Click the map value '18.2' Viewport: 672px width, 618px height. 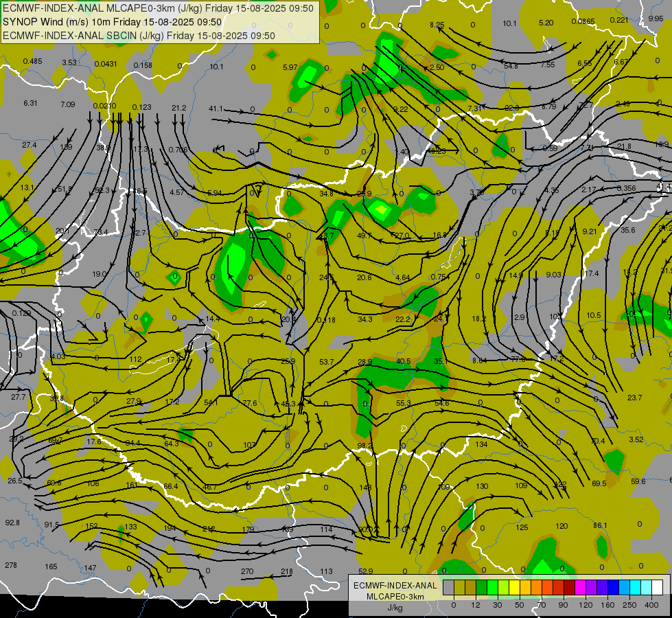tap(478, 319)
